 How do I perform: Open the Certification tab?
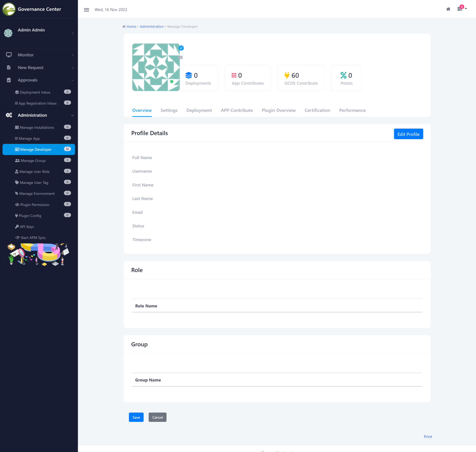pyautogui.click(x=317, y=110)
